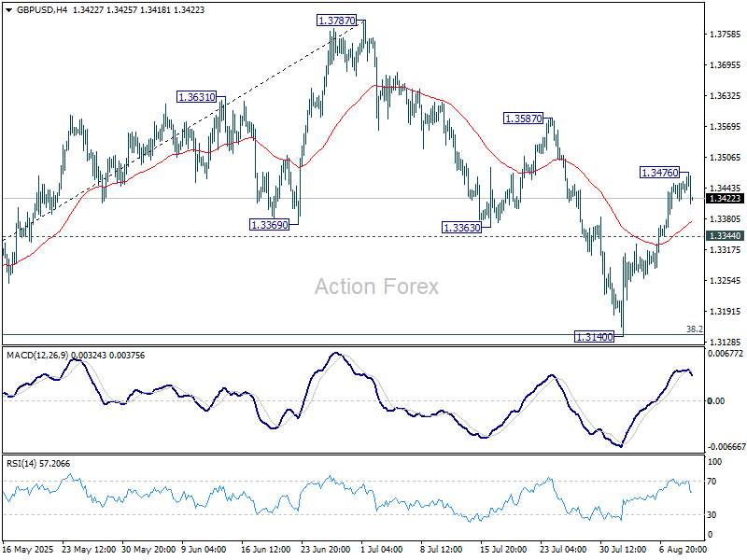The image size is (747, 560).
Task: Open the MACD(12,26,9) indicator label
Action: tap(42, 355)
